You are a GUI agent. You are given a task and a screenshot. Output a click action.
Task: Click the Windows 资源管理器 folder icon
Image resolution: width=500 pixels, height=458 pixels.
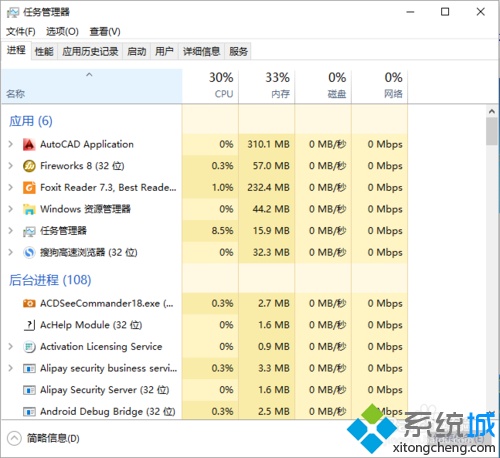29,209
